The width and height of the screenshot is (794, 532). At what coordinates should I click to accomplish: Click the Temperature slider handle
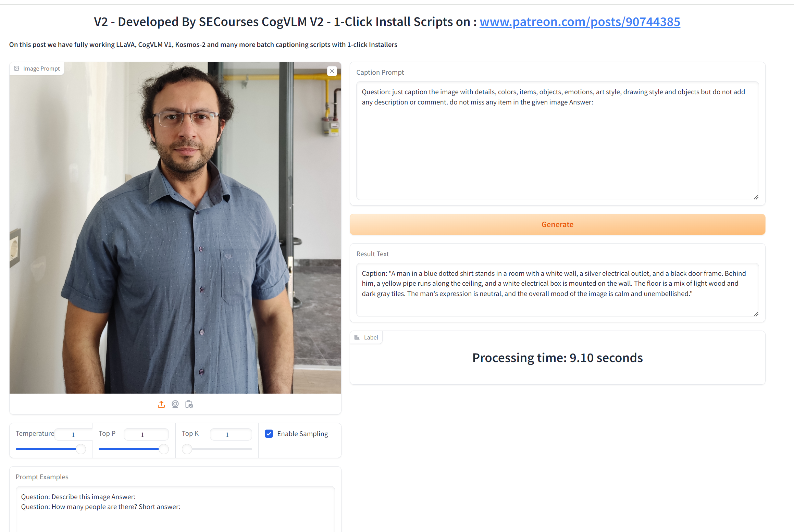point(81,449)
